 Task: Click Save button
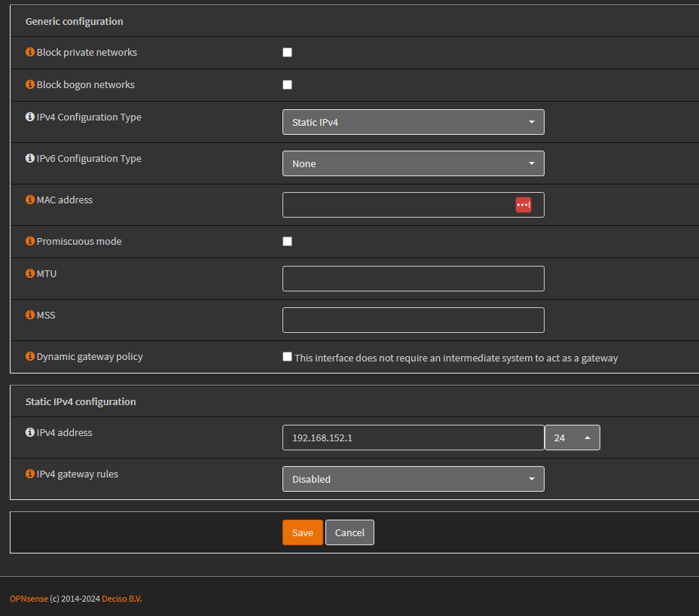303,532
